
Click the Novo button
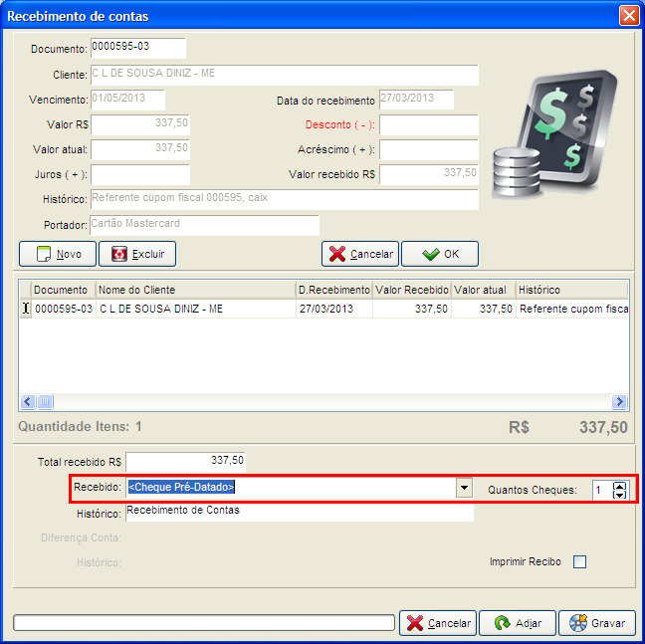tap(59, 254)
